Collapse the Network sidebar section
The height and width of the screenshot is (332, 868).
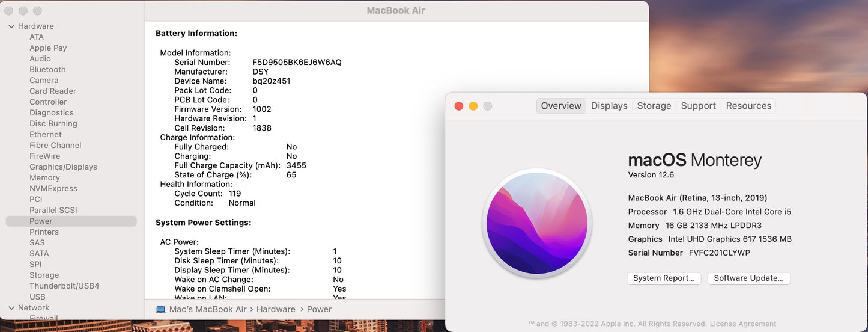(x=11, y=308)
